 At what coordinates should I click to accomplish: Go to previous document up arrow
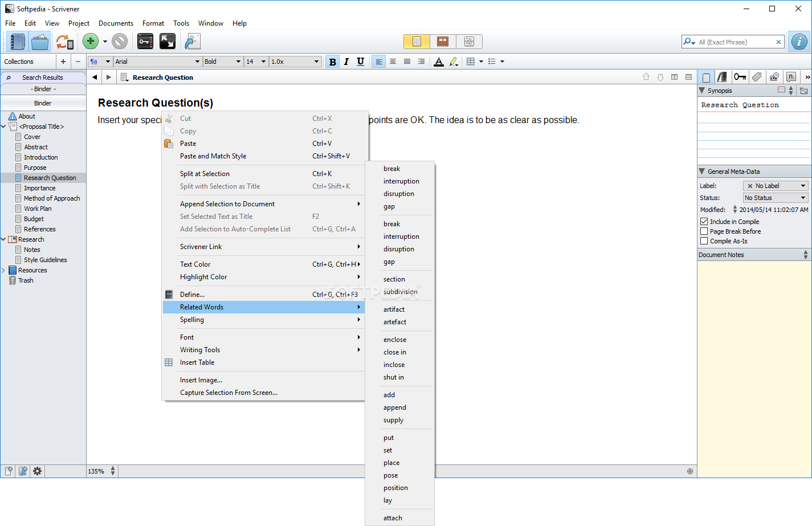646,77
